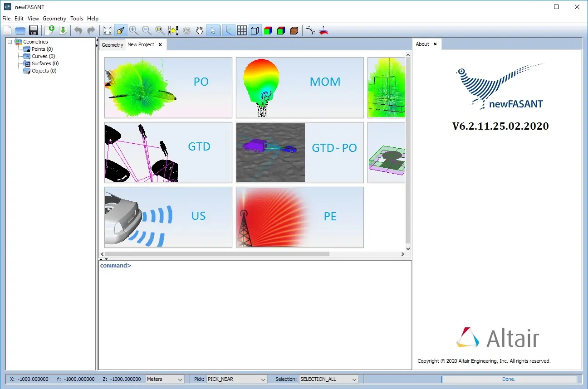Activate the rotate view icon
This screenshot has width=588, height=389.
[x=186, y=30]
